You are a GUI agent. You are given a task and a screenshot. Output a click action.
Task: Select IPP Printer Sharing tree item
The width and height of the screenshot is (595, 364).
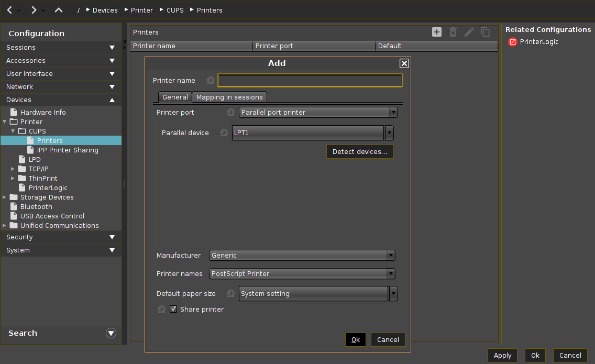click(68, 150)
